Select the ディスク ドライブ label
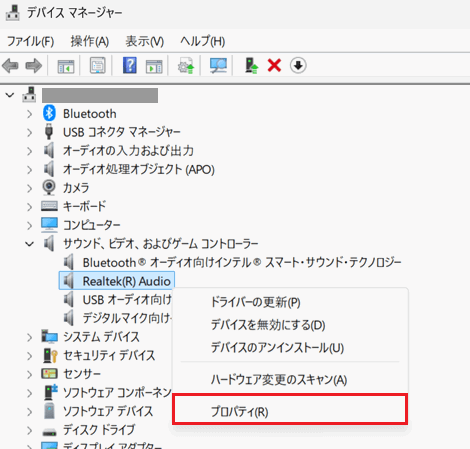This screenshot has width=470, height=449. (99, 429)
